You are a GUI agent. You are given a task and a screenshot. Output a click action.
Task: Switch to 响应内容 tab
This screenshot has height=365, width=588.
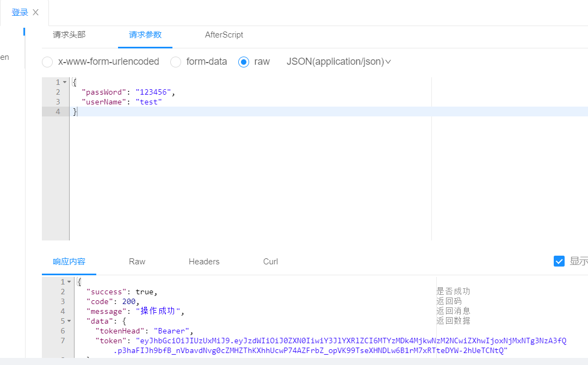coord(69,262)
